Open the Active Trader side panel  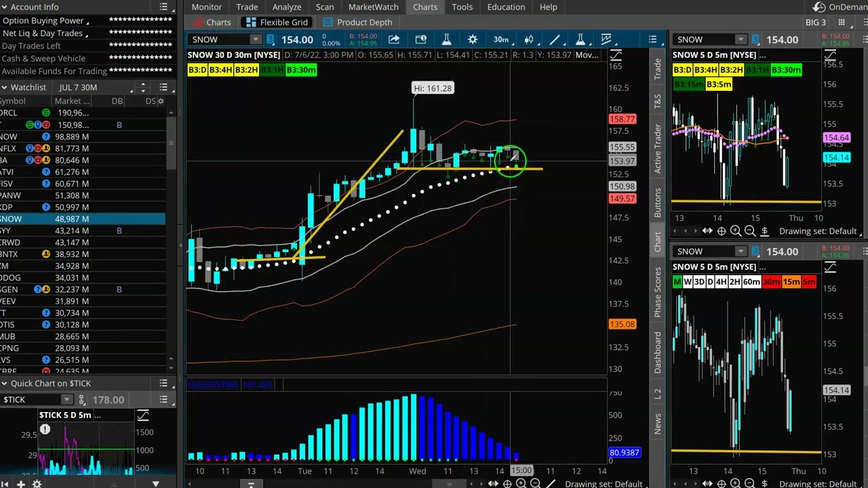coord(657,149)
